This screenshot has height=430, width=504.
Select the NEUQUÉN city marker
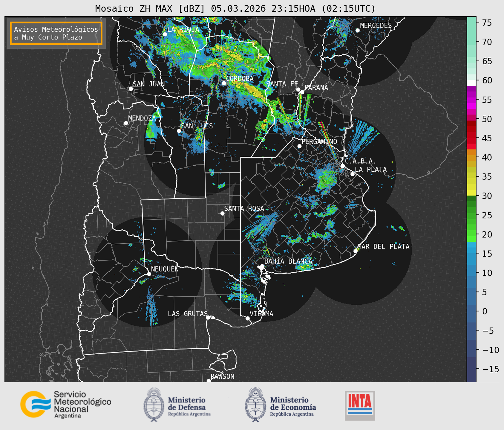149,274
